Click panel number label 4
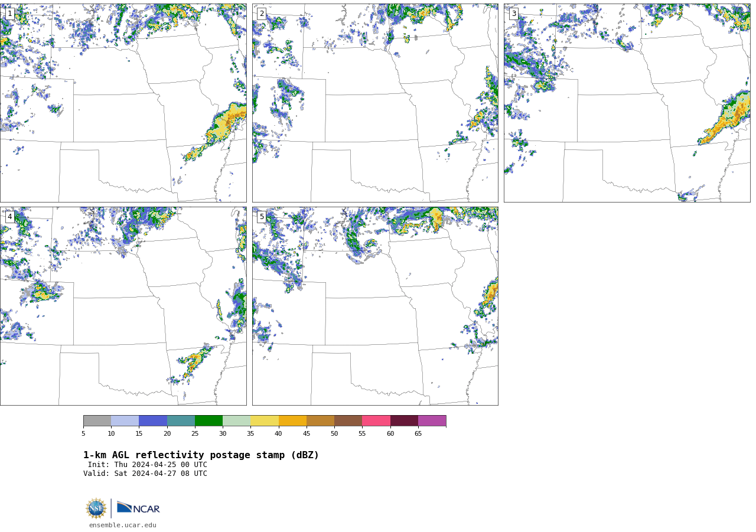756x532 pixels. tap(9, 217)
